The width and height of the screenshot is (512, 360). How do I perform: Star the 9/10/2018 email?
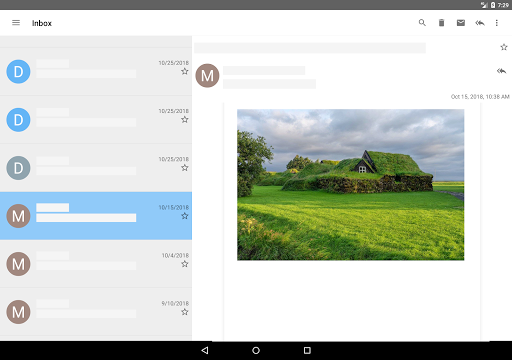coord(185,312)
